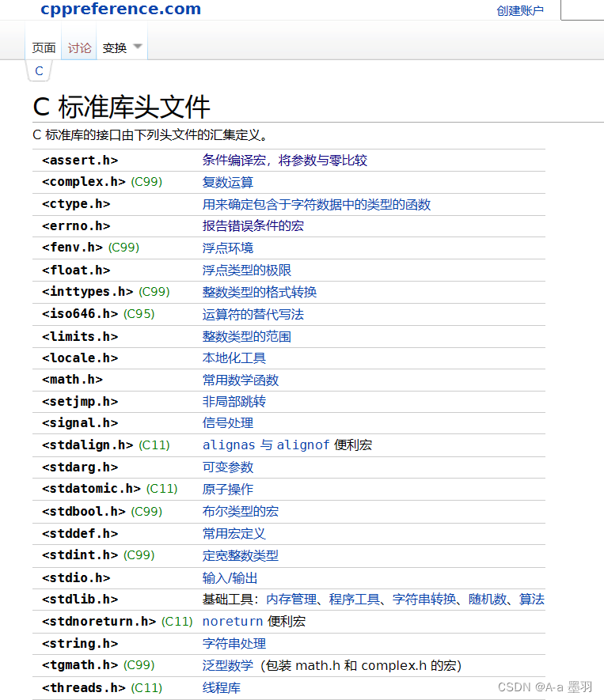The image size is (604, 700).
Task: Click the <threads.h> header name
Action: coord(84,687)
